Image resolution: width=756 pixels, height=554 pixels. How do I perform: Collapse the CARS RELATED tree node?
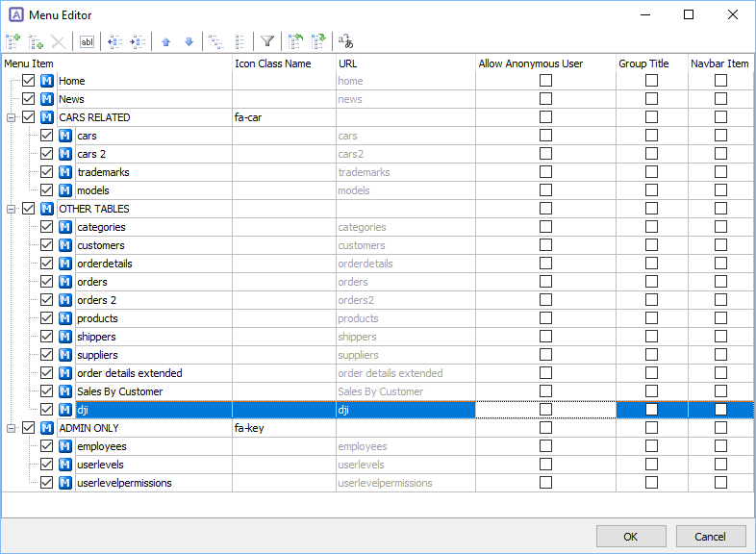pyautogui.click(x=11, y=117)
